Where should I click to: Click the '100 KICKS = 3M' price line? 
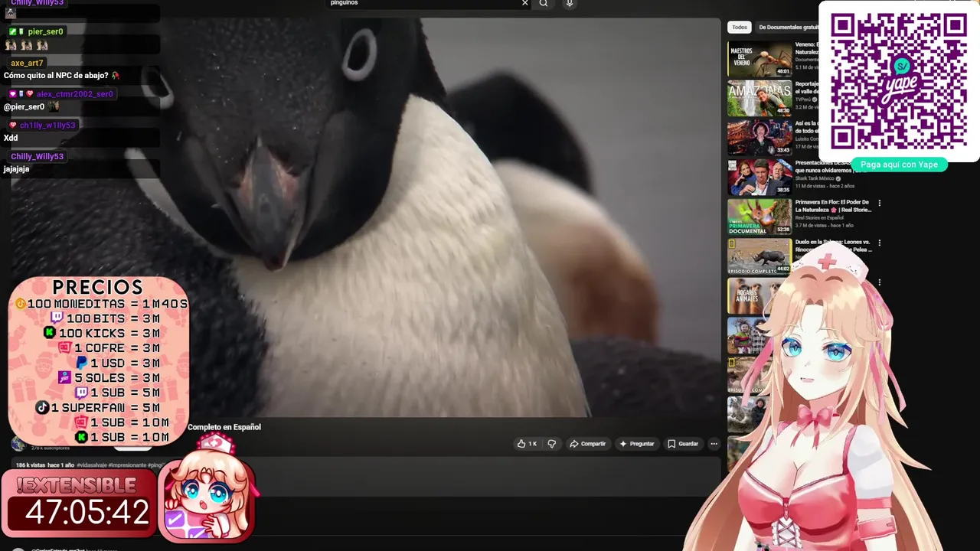point(102,333)
